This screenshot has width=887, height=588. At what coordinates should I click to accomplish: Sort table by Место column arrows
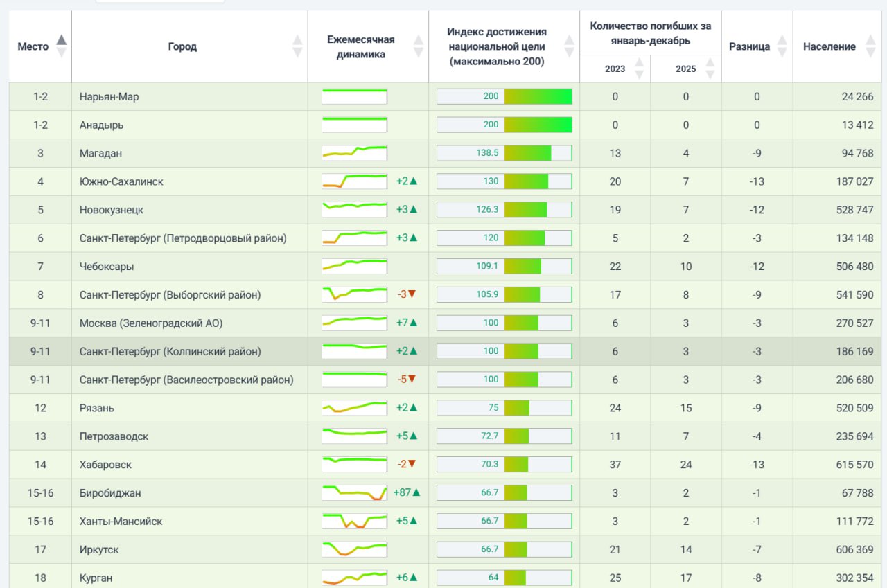click(61, 46)
